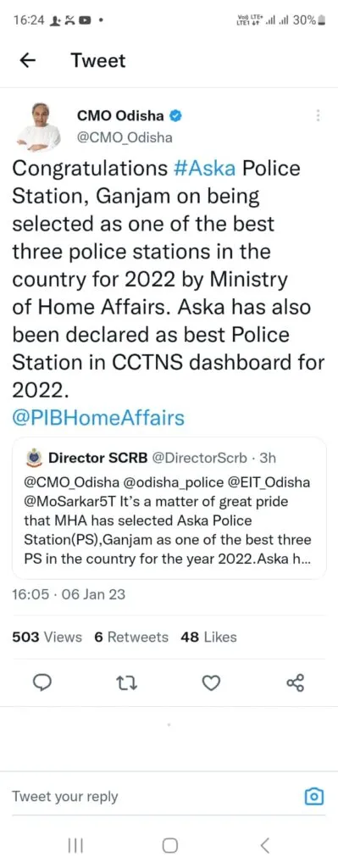Tap the share icon under tweet
Image resolution: width=338 pixels, height=868 pixels.
[x=295, y=683]
